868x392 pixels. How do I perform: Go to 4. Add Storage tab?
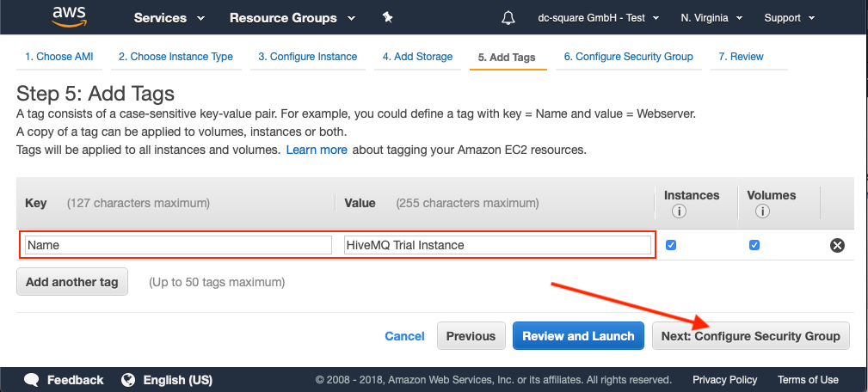417,57
